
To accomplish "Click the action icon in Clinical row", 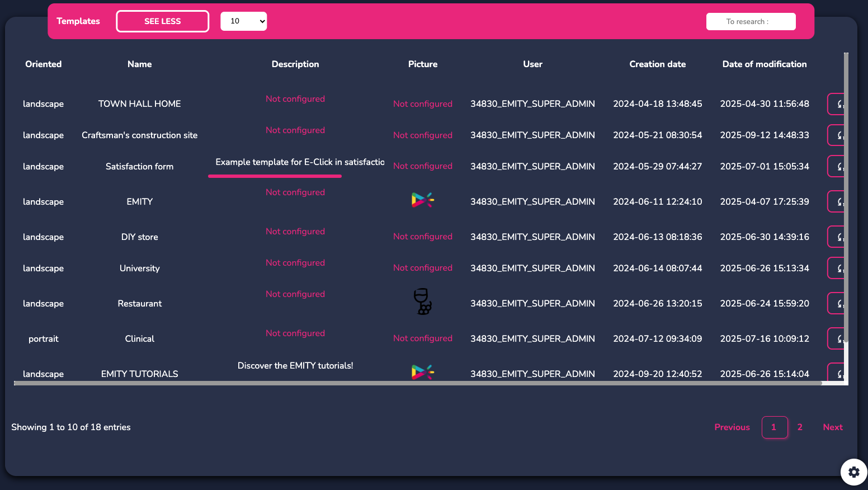I will (x=838, y=339).
